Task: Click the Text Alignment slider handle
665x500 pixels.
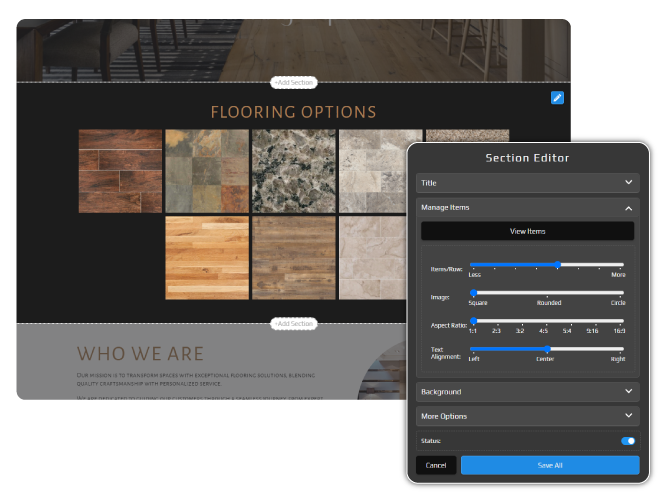Action: pyautogui.click(x=547, y=349)
